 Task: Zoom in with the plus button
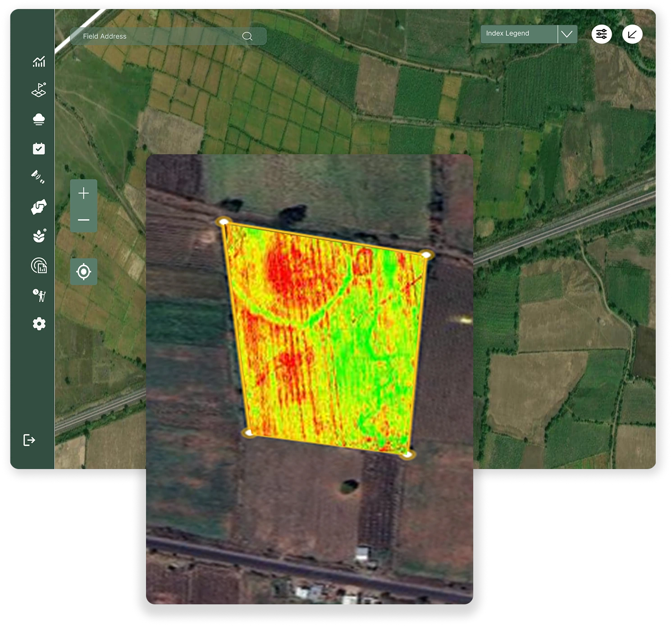pyautogui.click(x=83, y=193)
